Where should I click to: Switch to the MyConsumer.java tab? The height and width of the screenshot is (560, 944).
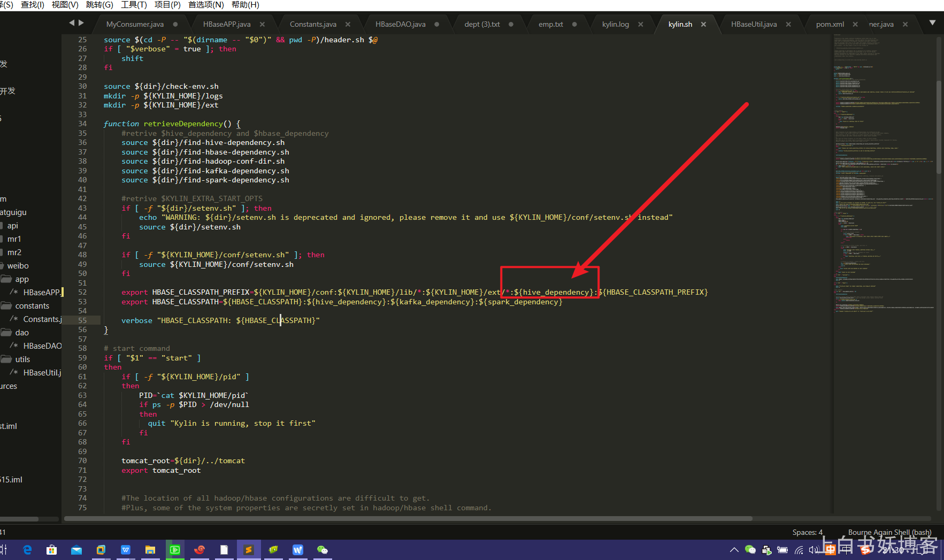click(135, 25)
